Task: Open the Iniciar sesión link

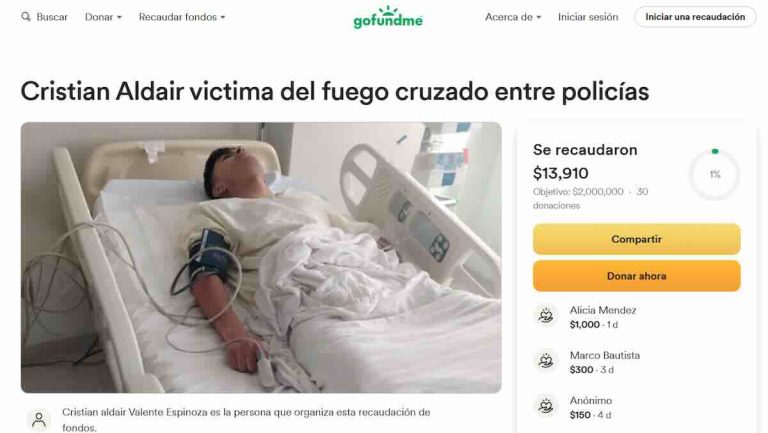Action: point(588,17)
